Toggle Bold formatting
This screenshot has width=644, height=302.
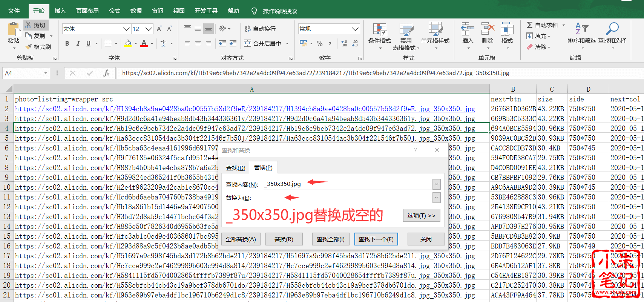(67, 43)
